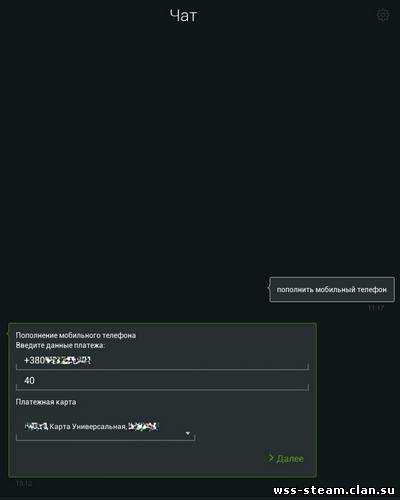The width and height of the screenshot is (400, 500).
Task: Click the payment form bubble's left tail
Action: tap(7, 333)
